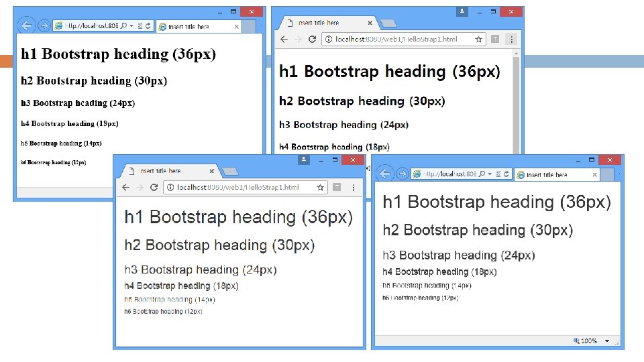Open the zoom dropdown arrow in bottom-right IE status bar
The height and width of the screenshot is (362, 644).
coord(607,341)
